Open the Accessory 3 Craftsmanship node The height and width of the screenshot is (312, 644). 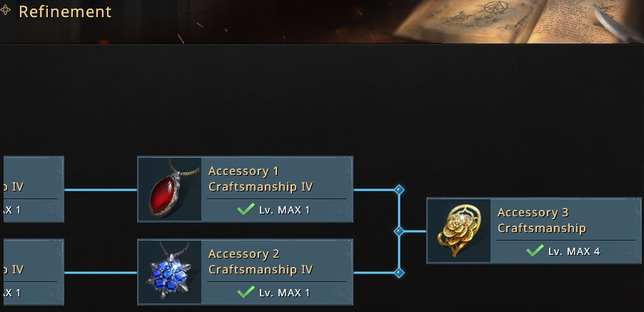(x=534, y=231)
